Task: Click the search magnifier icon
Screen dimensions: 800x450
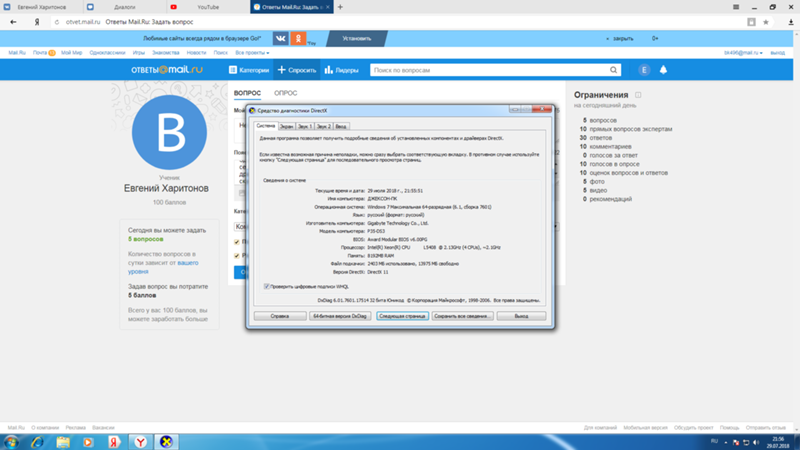Action: [x=613, y=70]
